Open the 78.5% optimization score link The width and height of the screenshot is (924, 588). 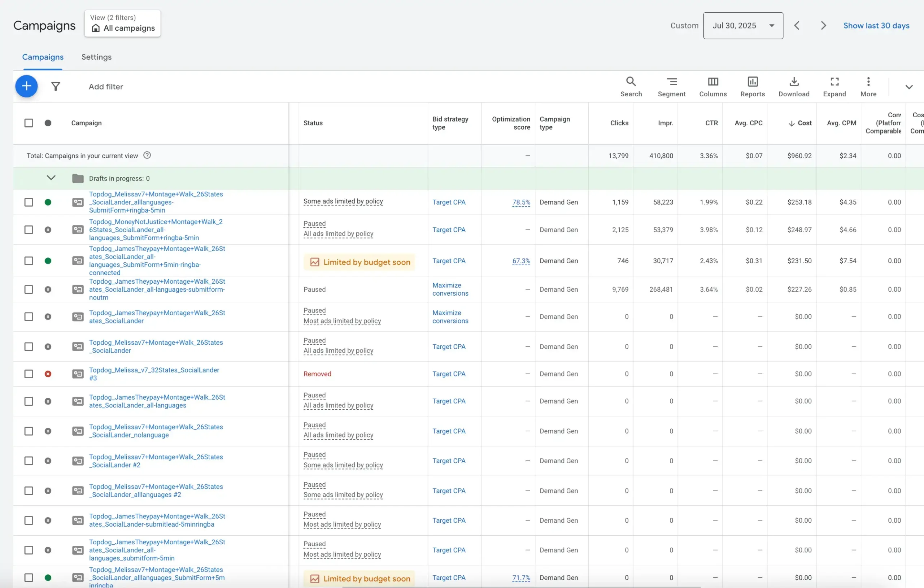click(x=521, y=202)
